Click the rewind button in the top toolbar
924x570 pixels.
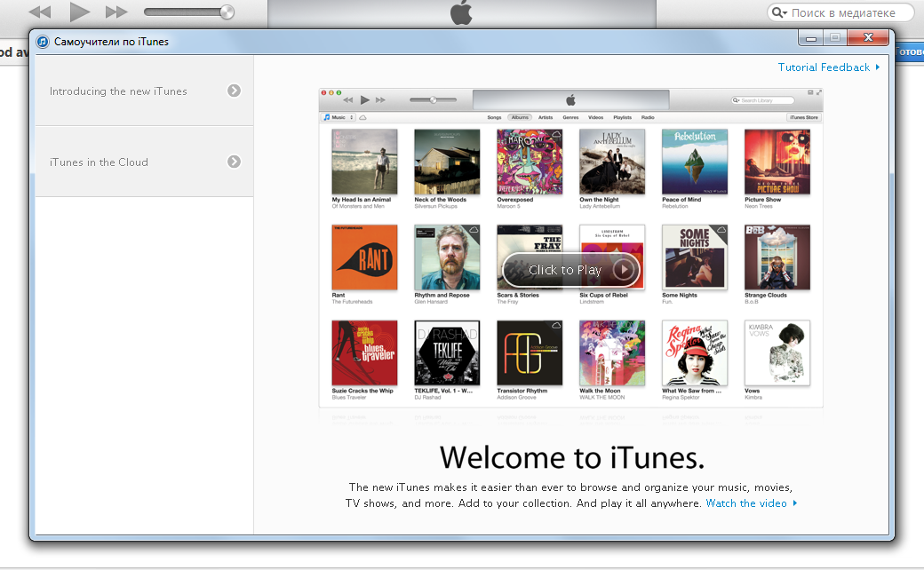(40, 12)
